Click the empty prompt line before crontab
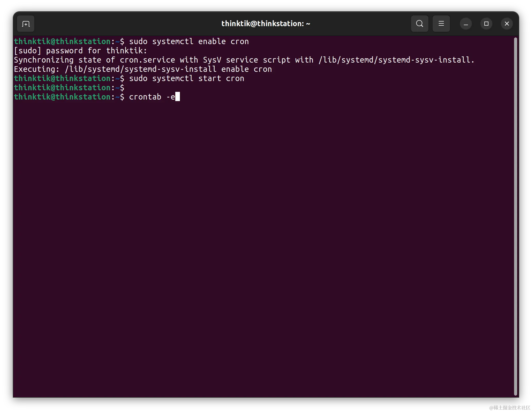532x412 pixels. (x=69, y=88)
